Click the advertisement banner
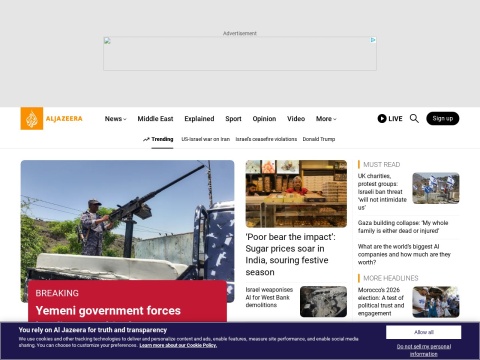The width and height of the screenshot is (480, 360). [x=240, y=53]
